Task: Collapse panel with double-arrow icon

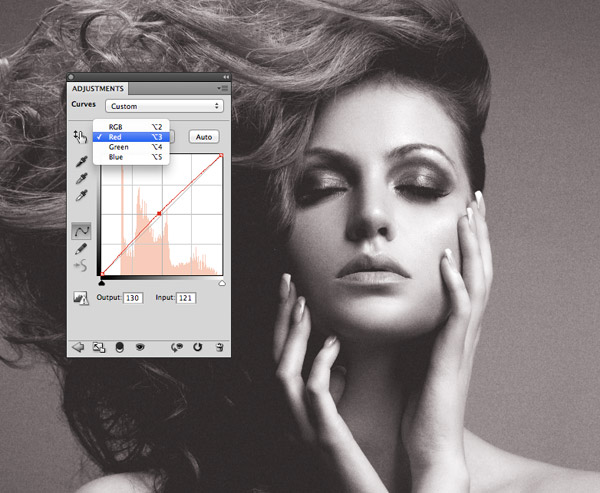Action: tap(226, 77)
